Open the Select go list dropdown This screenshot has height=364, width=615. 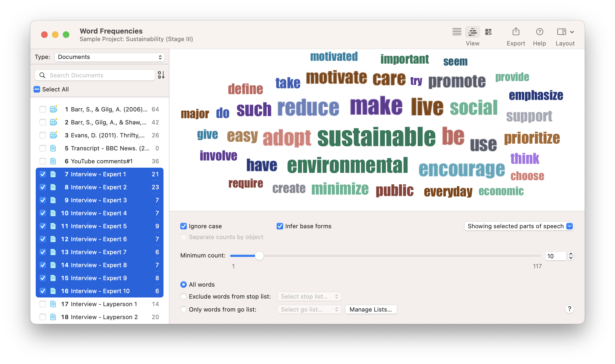(x=309, y=309)
